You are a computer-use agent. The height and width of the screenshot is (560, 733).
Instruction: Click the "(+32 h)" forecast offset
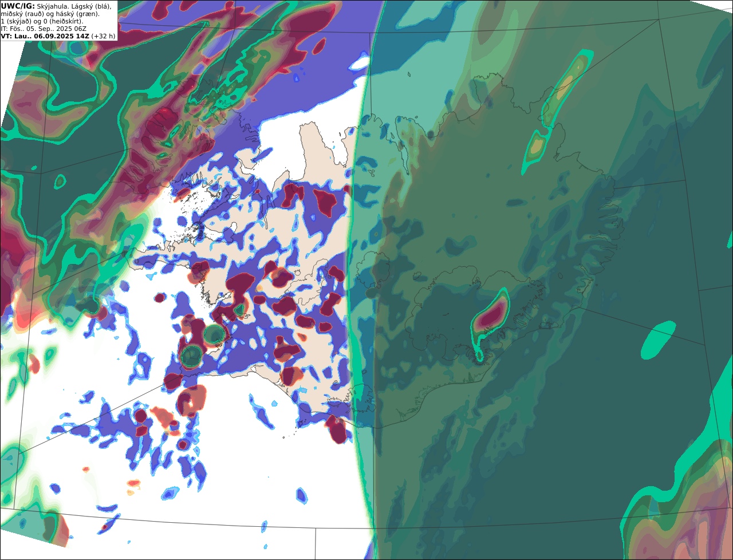click(104, 36)
